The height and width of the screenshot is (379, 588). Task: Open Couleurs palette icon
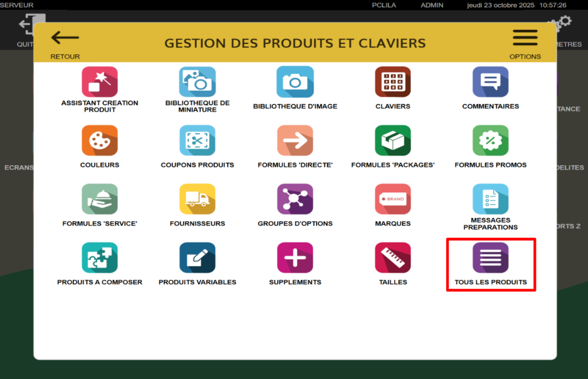click(x=100, y=140)
